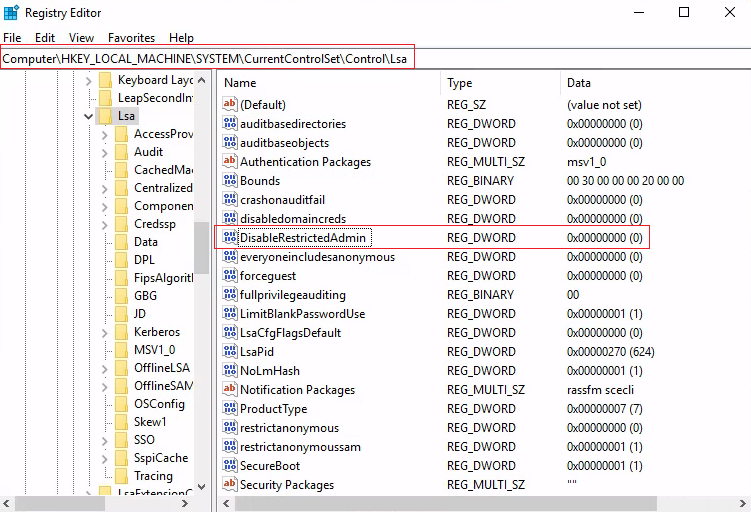Click the Type column header
The width and height of the screenshot is (751, 512).
[x=498, y=83]
